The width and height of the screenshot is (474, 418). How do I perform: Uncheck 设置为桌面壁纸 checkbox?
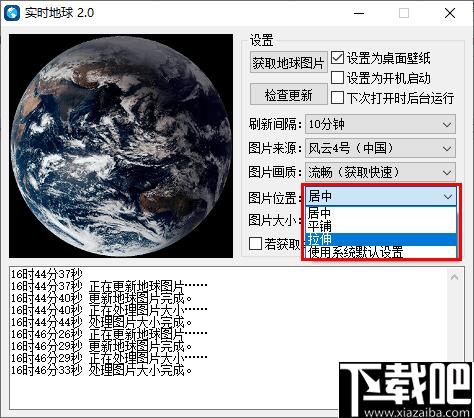pos(337,58)
